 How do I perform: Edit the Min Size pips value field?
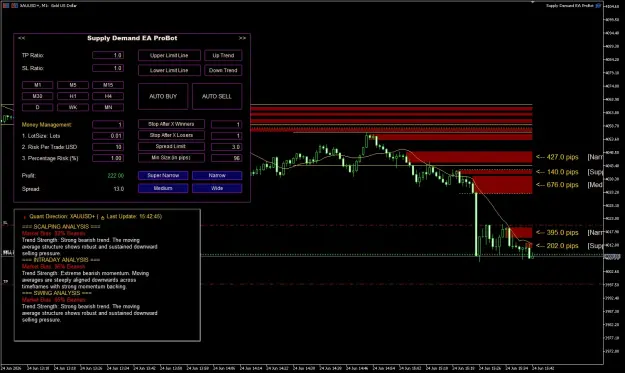[x=226, y=158]
